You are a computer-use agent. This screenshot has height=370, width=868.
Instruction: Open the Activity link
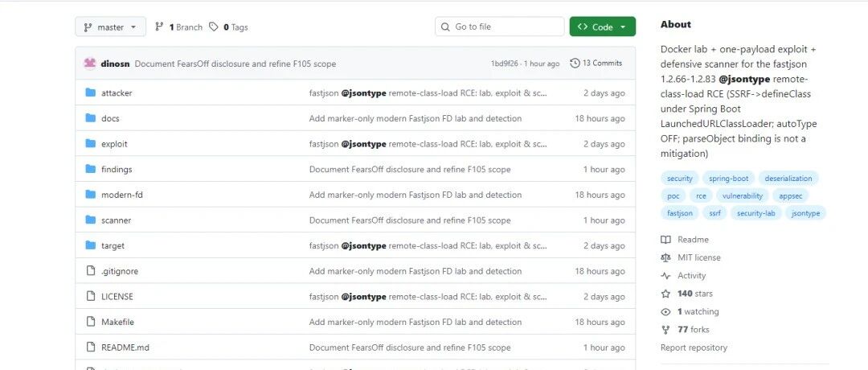click(x=691, y=275)
